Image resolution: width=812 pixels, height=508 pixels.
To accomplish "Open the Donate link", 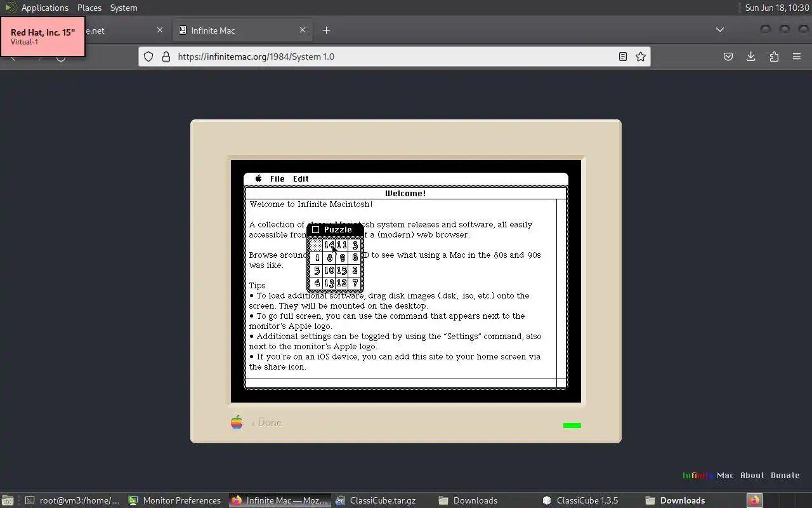I will 785,475.
